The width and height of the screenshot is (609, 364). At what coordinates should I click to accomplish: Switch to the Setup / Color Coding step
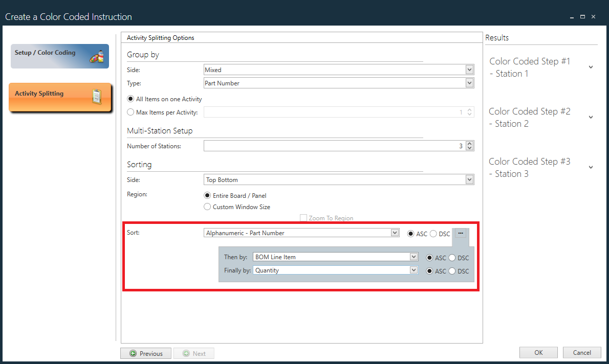point(56,56)
